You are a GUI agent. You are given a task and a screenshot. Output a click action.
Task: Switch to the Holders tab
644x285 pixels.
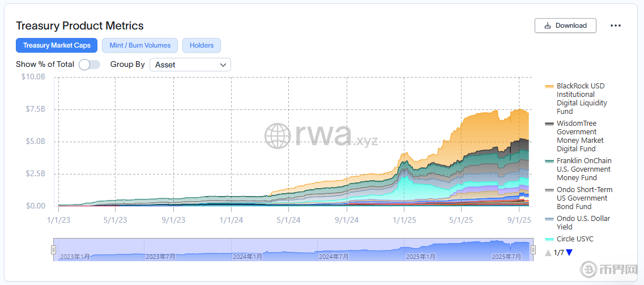coord(202,45)
